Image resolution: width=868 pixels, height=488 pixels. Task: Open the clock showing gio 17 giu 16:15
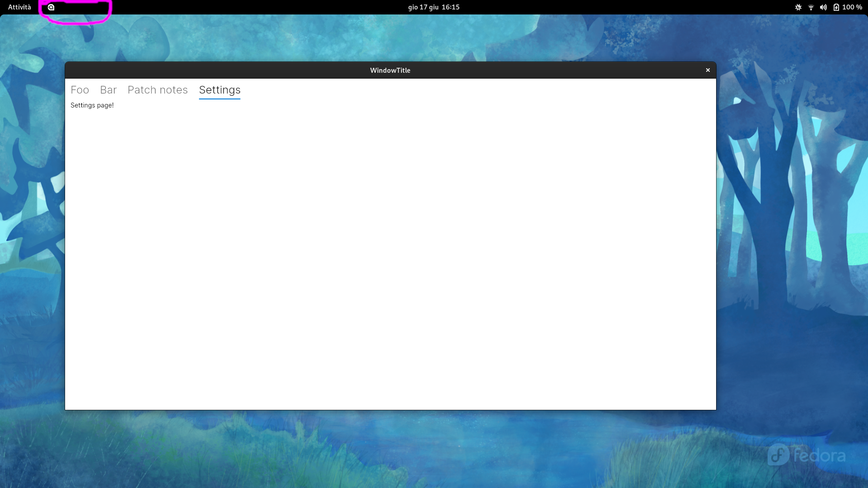(434, 7)
